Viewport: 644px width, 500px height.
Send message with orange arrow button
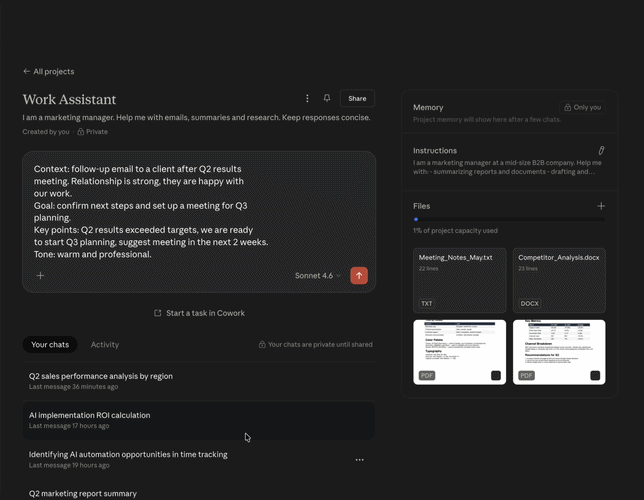pyautogui.click(x=359, y=276)
